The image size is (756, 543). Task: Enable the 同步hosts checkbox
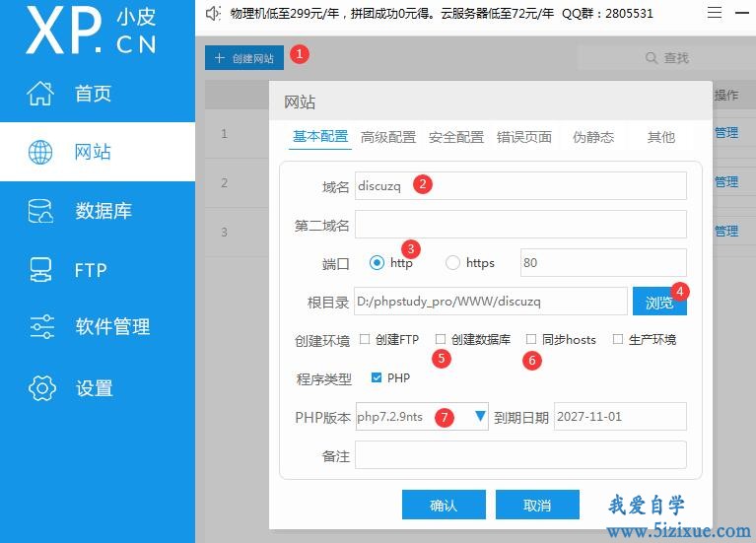(x=531, y=339)
